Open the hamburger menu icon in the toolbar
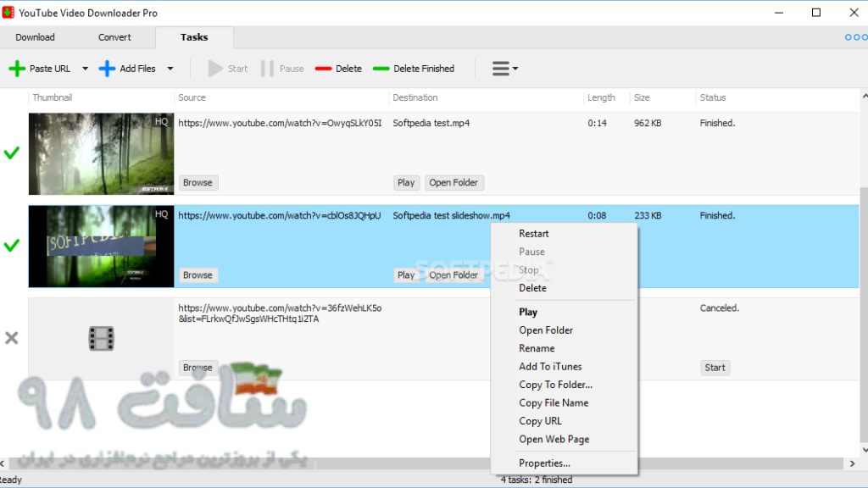The height and width of the screenshot is (488, 868). coord(500,69)
